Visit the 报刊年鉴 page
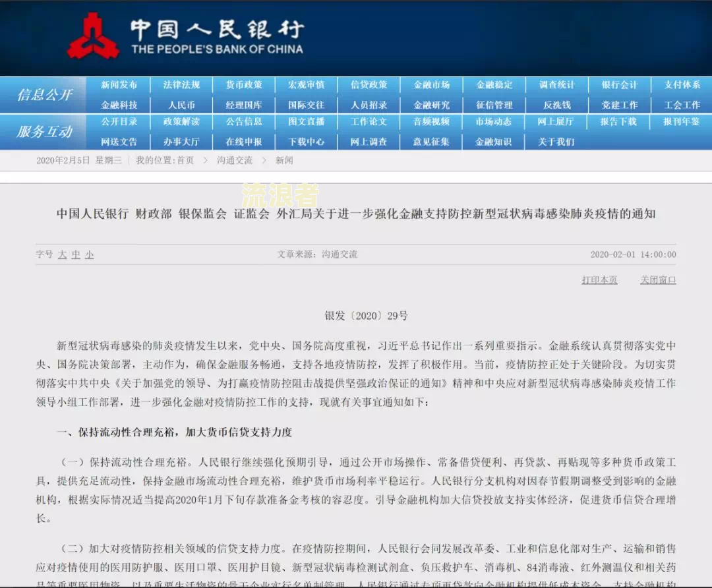The width and height of the screenshot is (712, 588). click(x=681, y=122)
